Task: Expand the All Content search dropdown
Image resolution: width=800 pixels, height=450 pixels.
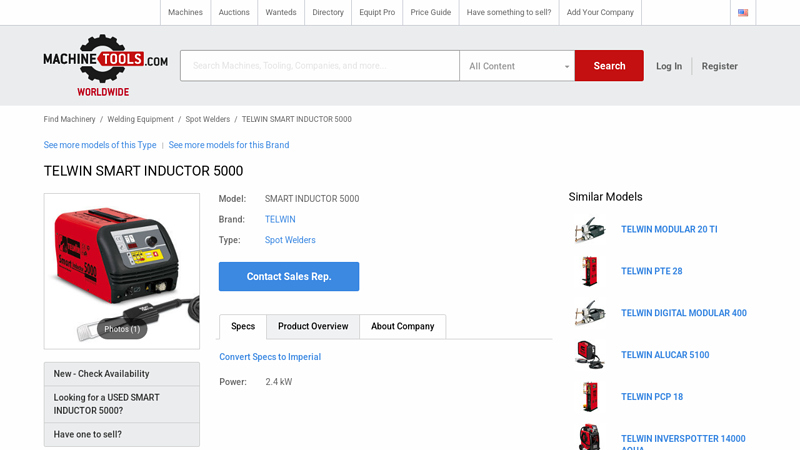Action: coord(517,66)
